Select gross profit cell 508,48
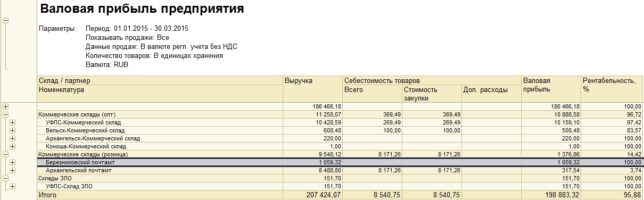This screenshot has height=200, width=644. [x=551, y=130]
